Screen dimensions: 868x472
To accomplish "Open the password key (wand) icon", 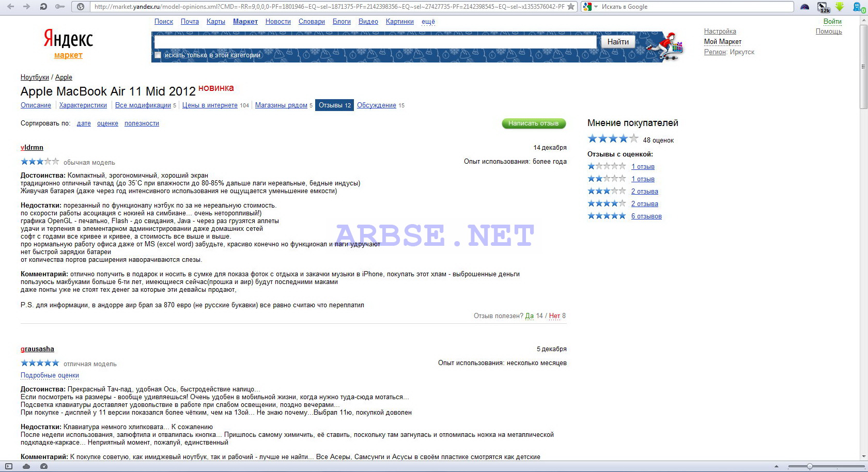I will pos(60,7).
